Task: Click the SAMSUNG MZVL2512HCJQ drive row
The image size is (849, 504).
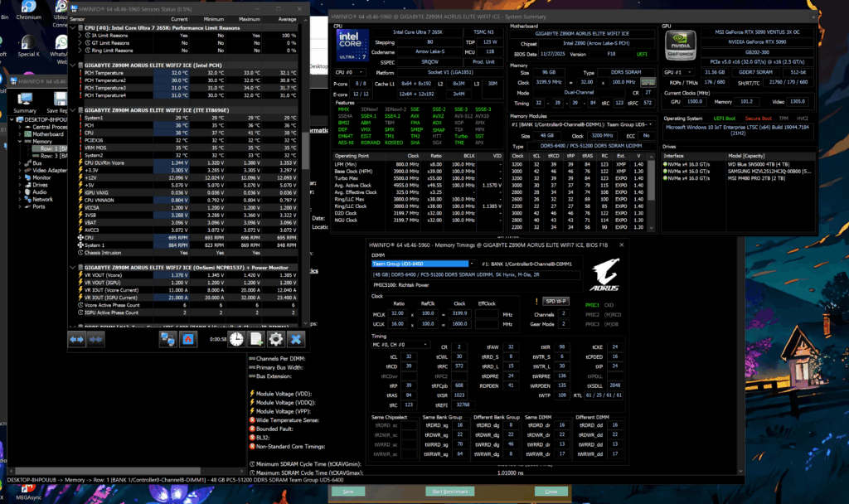Action: (x=737, y=171)
